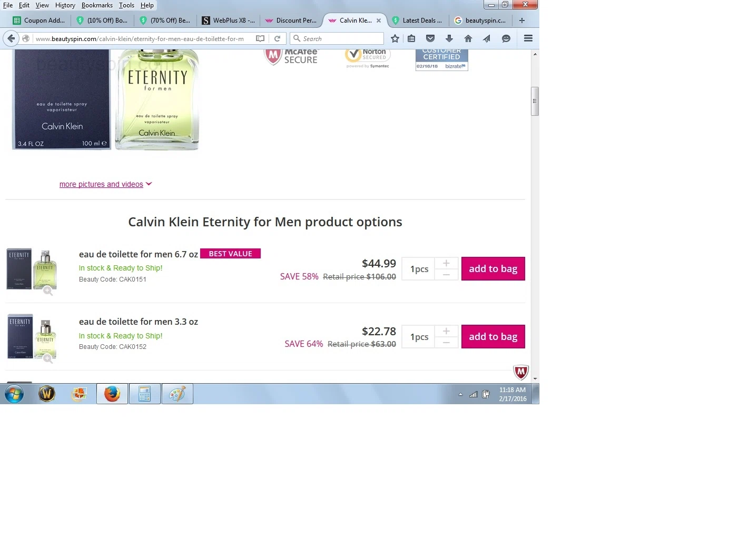Screen dimensions: 749x560
Task: Switch to the (70% Off) Be... tab
Action: tap(165, 21)
